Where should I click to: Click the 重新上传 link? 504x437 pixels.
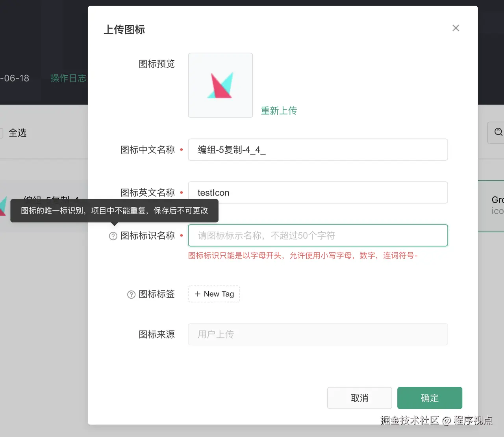(279, 111)
